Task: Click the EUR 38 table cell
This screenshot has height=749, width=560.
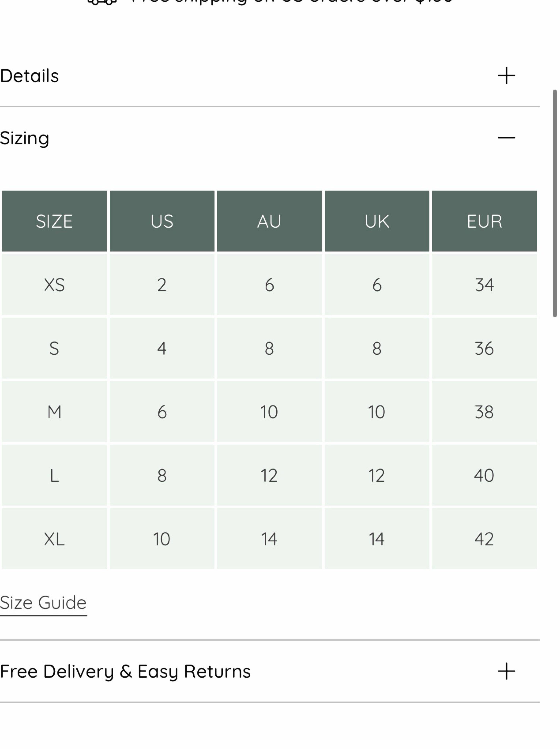Action: pyautogui.click(x=484, y=411)
